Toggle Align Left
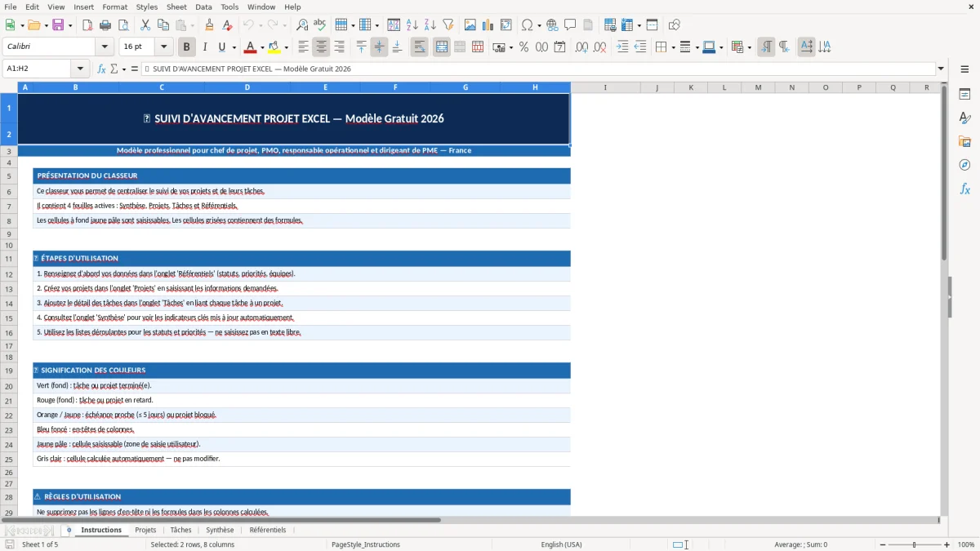Screen dimensions: 980x551 [303, 47]
